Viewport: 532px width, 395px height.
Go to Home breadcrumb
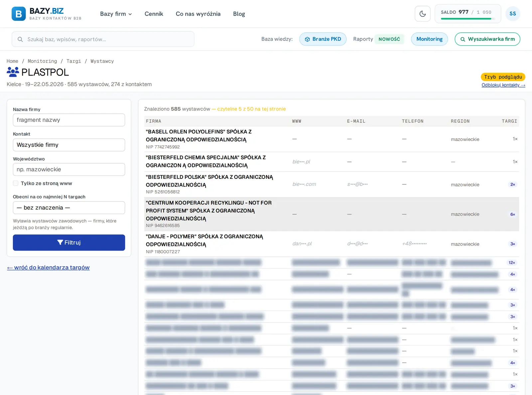click(12, 61)
